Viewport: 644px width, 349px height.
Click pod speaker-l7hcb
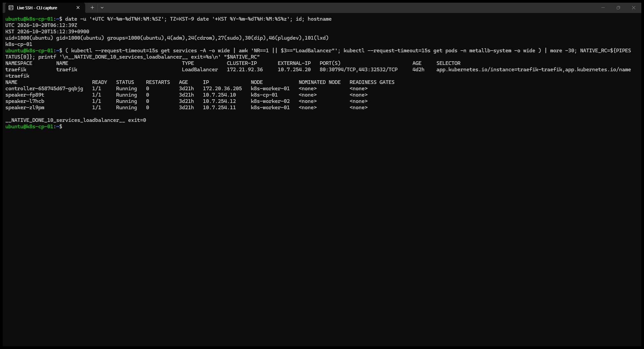coord(25,101)
